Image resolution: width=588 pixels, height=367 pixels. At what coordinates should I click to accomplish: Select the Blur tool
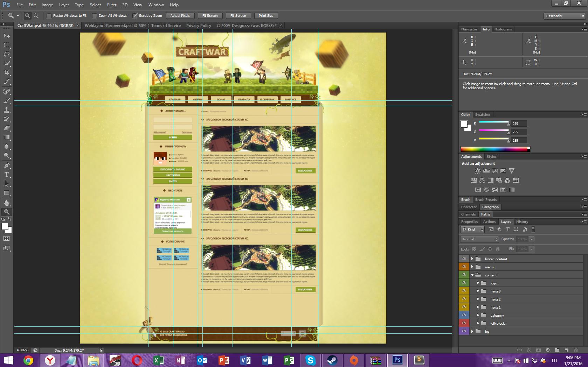click(x=7, y=146)
